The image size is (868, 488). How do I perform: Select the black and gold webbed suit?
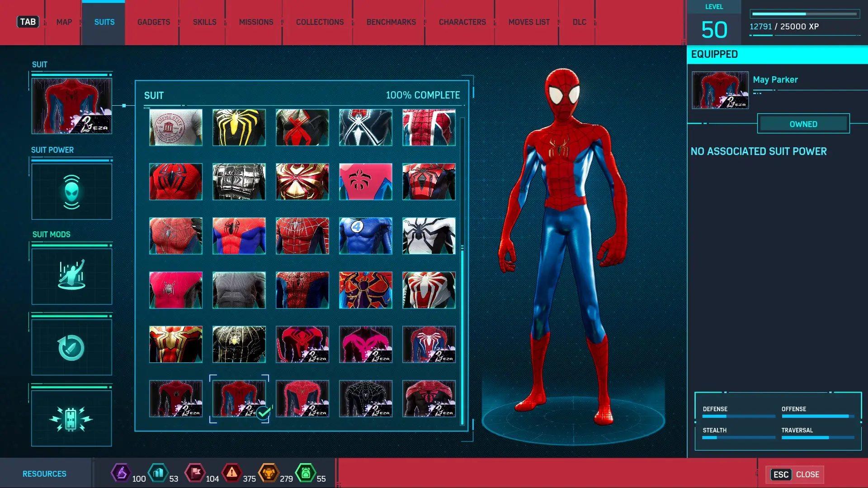click(239, 344)
